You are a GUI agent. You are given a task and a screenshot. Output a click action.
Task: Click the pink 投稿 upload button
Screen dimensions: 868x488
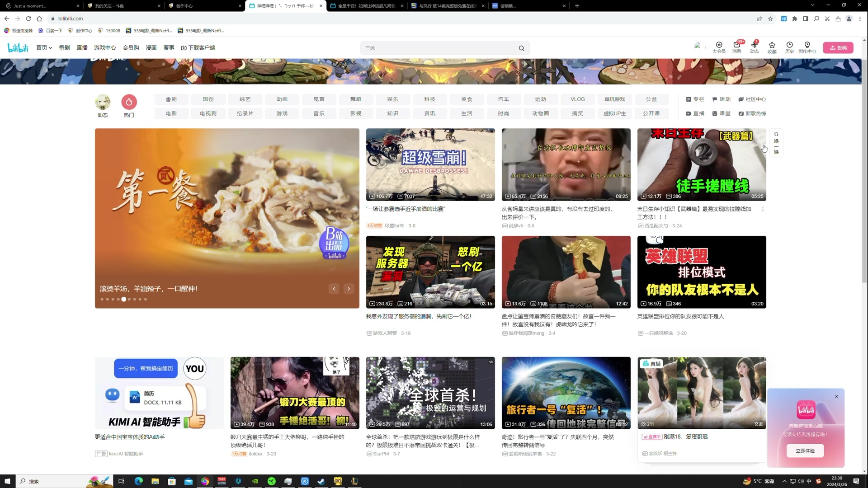click(839, 47)
